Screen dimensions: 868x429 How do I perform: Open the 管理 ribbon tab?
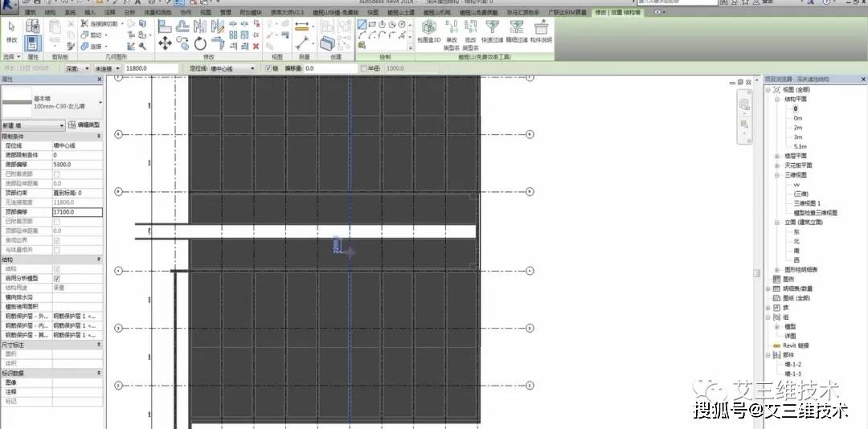pos(225,12)
